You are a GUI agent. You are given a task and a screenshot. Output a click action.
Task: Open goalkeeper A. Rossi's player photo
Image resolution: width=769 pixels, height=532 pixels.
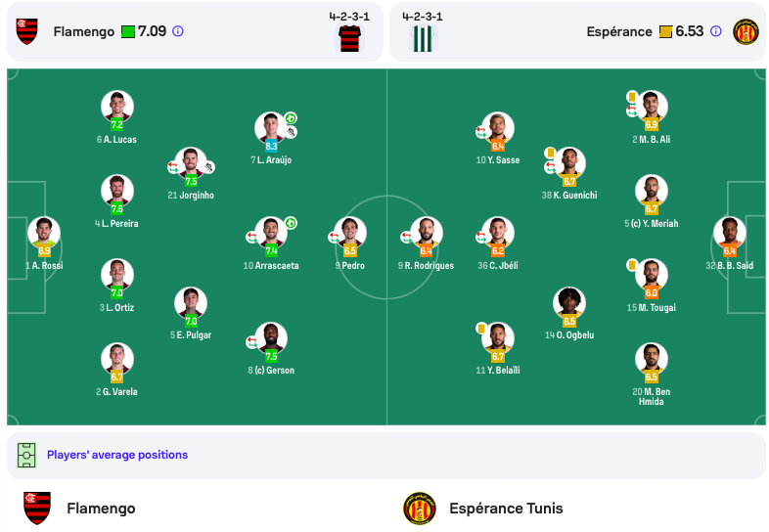point(44,232)
